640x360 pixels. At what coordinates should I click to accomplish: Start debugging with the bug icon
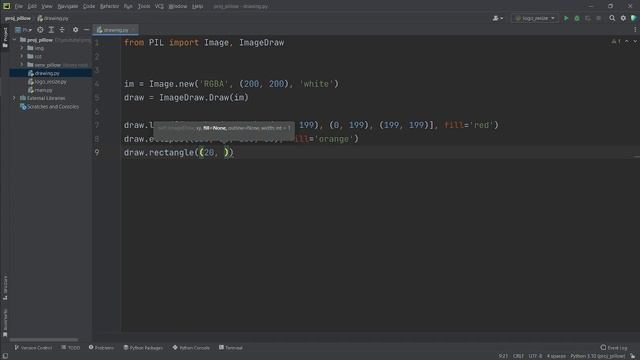577,18
